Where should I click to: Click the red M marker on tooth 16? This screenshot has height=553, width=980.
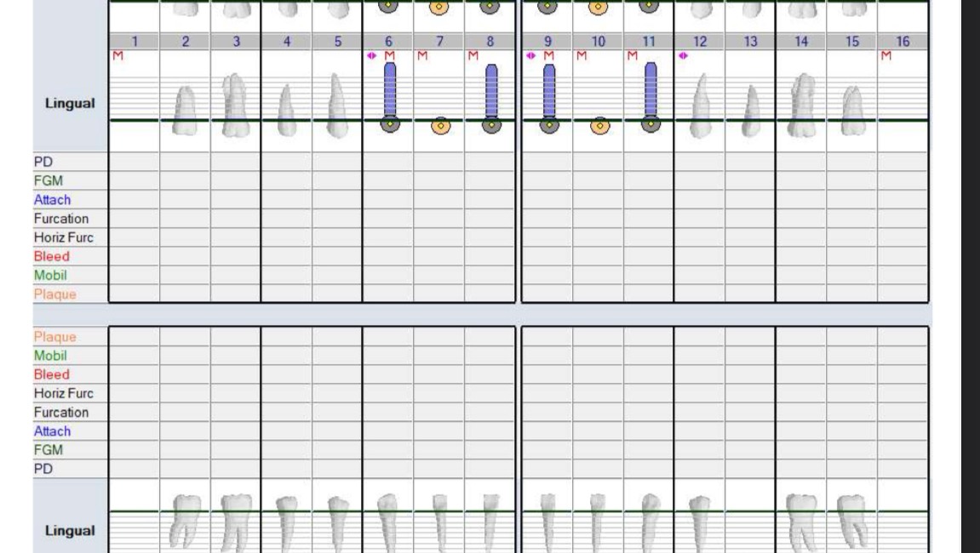[x=885, y=55]
